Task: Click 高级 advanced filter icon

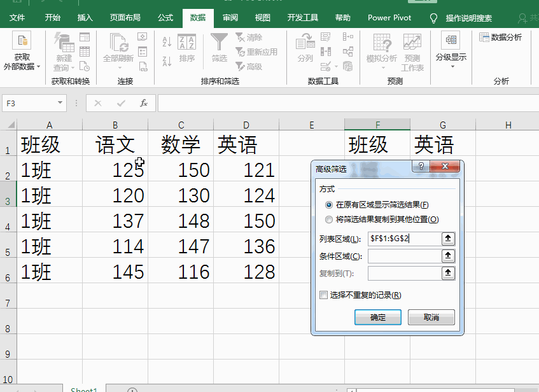Action: click(240, 66)
